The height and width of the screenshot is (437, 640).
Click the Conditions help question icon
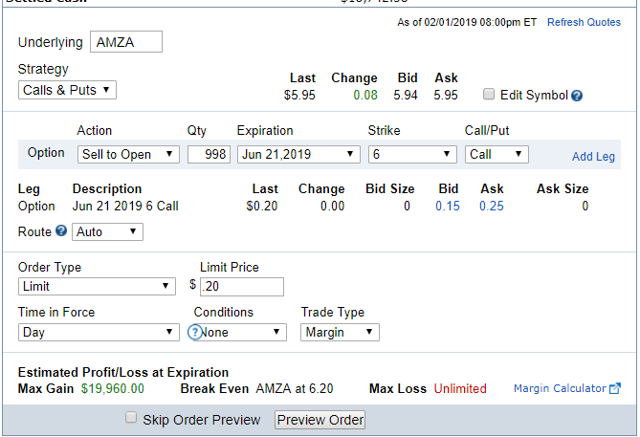(195, 332)
